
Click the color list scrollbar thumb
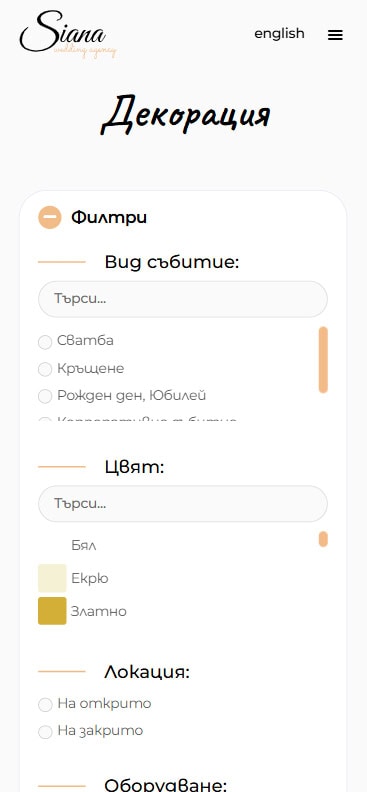pos(323,539)
